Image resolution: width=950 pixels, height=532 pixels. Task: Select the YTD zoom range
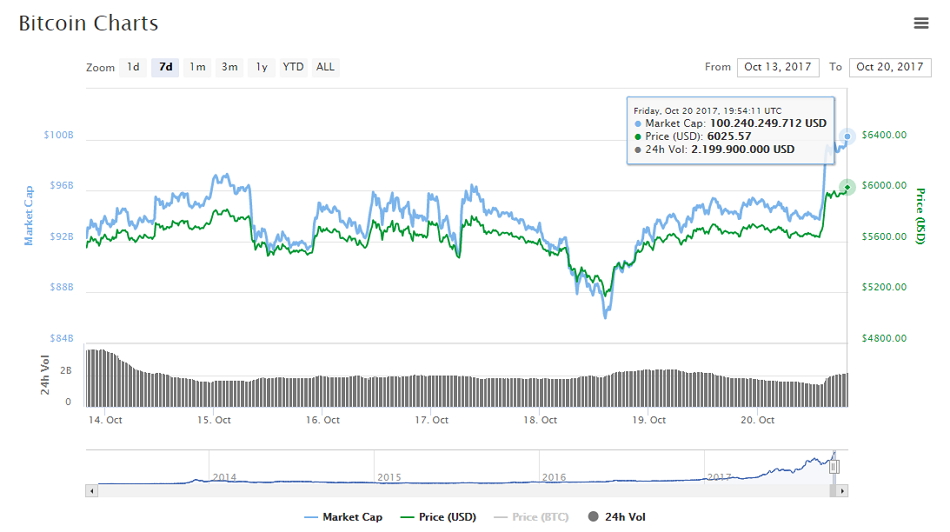click(293, 67)
